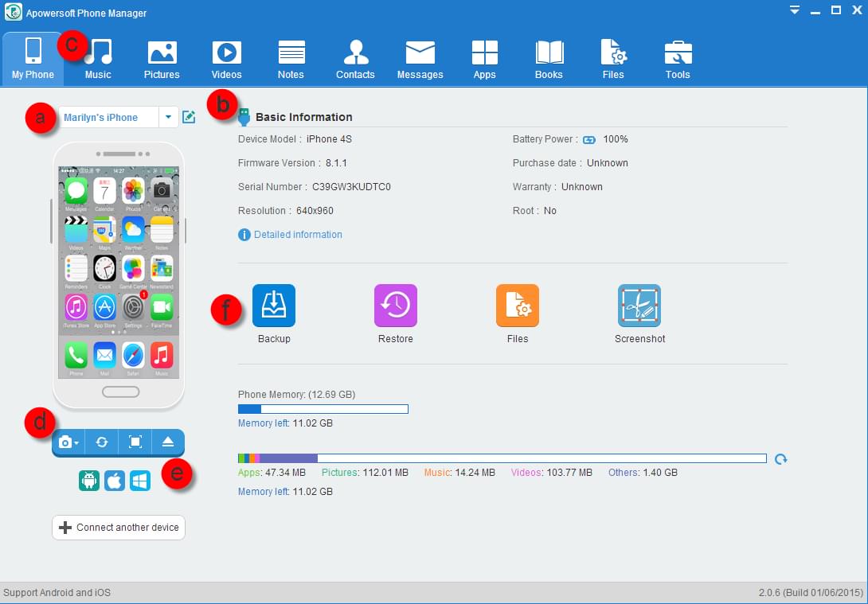Open the Contacts tab
Viewport: 868px width, 604px height.
coord(355,60)
